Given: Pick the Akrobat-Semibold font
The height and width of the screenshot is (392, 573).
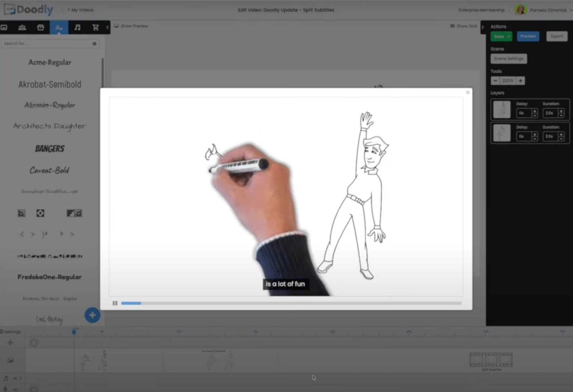Looking at the screenshot, I should point(50,84).
